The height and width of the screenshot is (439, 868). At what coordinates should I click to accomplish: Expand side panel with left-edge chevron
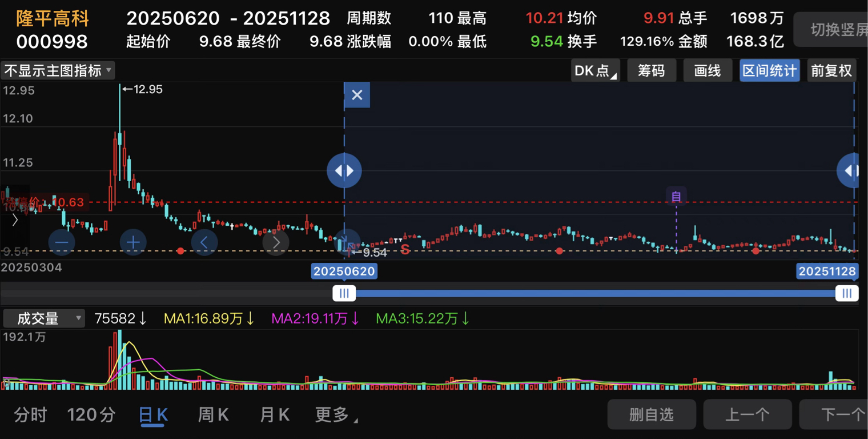pyautogui.click(x=15, y=219)
